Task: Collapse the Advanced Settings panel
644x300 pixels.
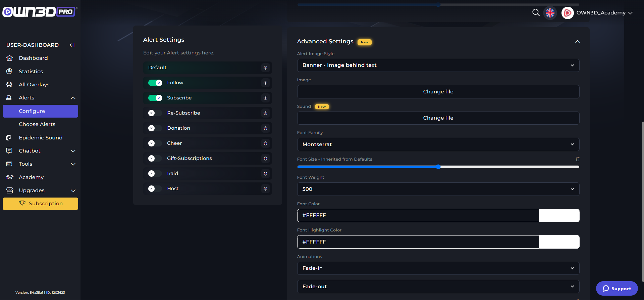Action: tap(577, 42)
